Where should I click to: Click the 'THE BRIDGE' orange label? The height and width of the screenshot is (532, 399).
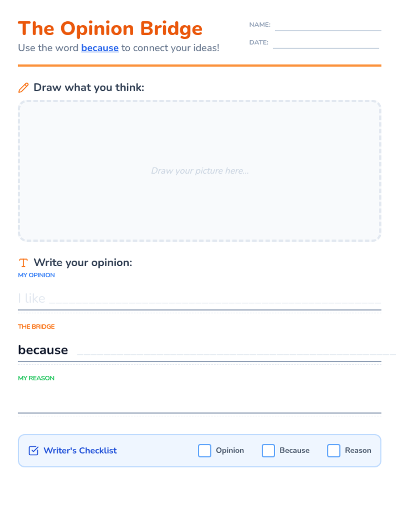coord(36,327)
